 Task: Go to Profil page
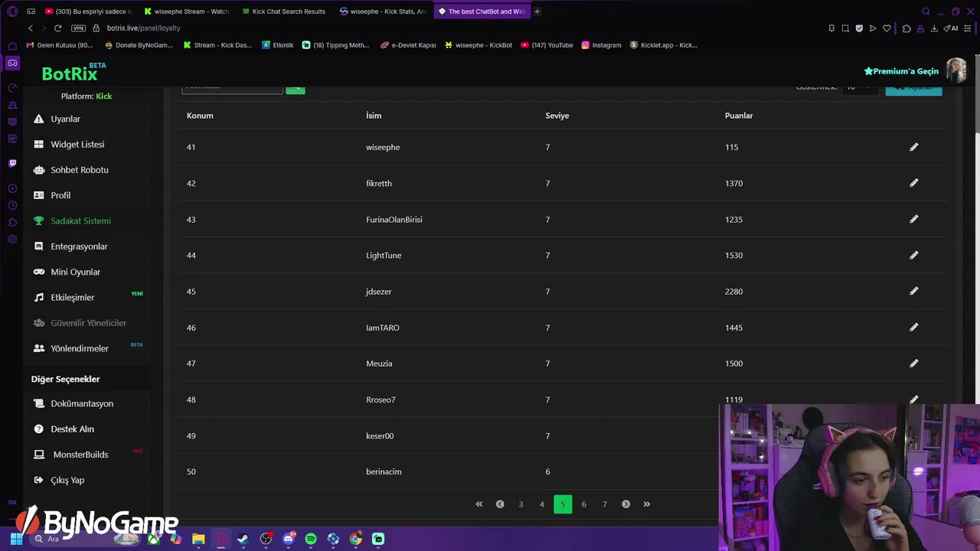[60, 195]
